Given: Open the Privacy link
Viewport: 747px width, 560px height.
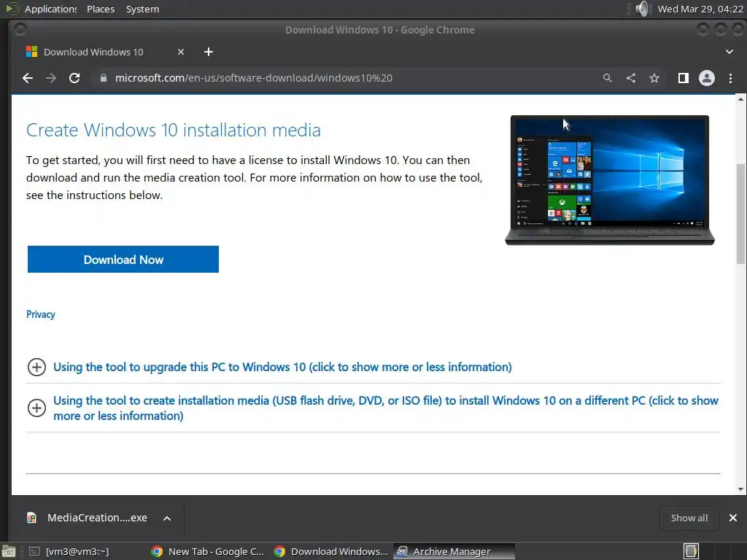Looking at the screenshot, I should click(41, 314).
